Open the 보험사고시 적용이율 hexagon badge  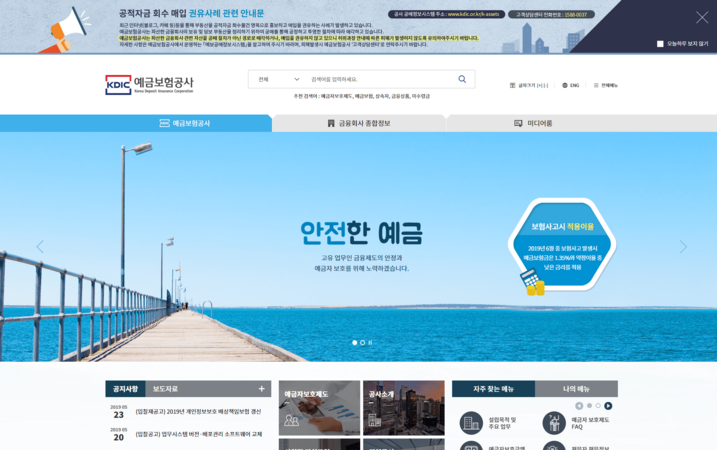tap(562, 246)
